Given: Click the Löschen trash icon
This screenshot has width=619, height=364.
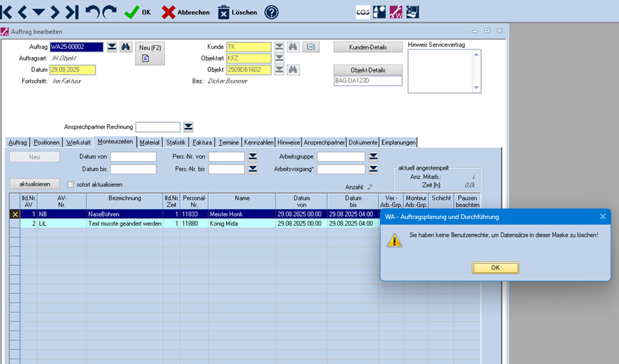Looking at the screenshot, I should click(224, 12).
